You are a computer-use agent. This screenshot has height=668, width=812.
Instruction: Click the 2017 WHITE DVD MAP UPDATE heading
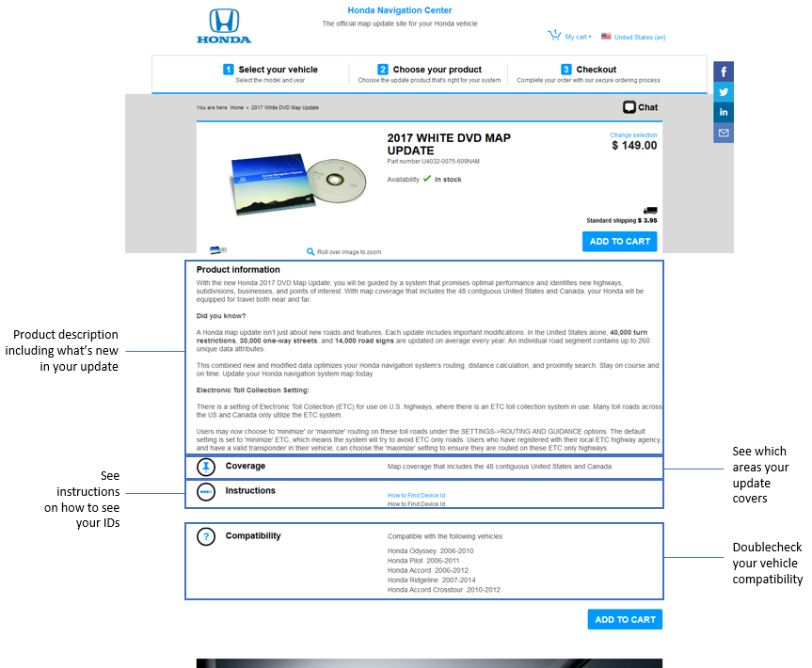click(449, 144)
